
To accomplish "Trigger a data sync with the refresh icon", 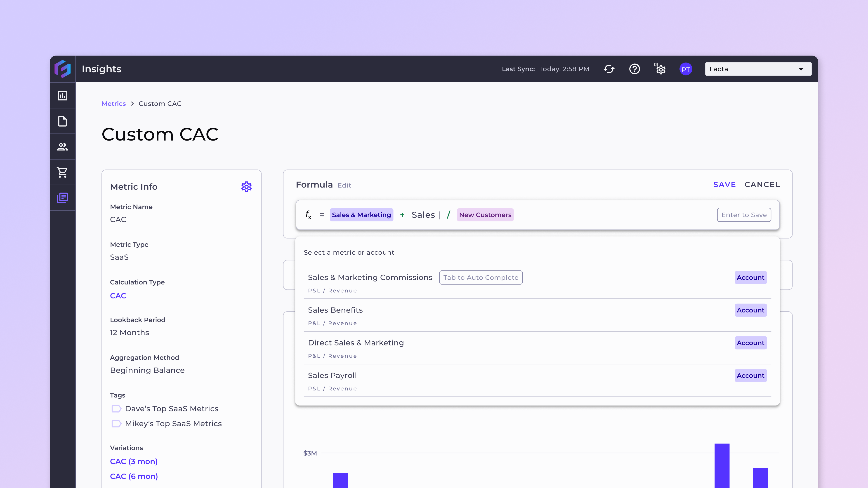I will click(609, 69).
